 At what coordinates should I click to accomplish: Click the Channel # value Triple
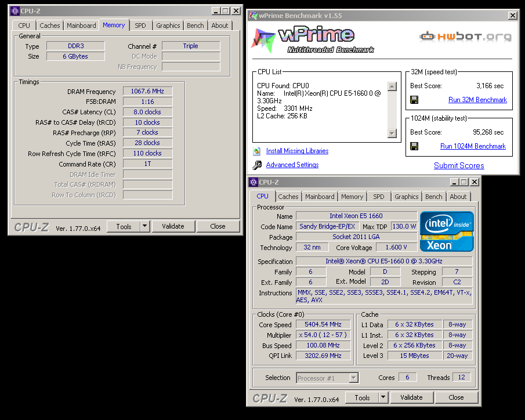(x=191, y=46)
